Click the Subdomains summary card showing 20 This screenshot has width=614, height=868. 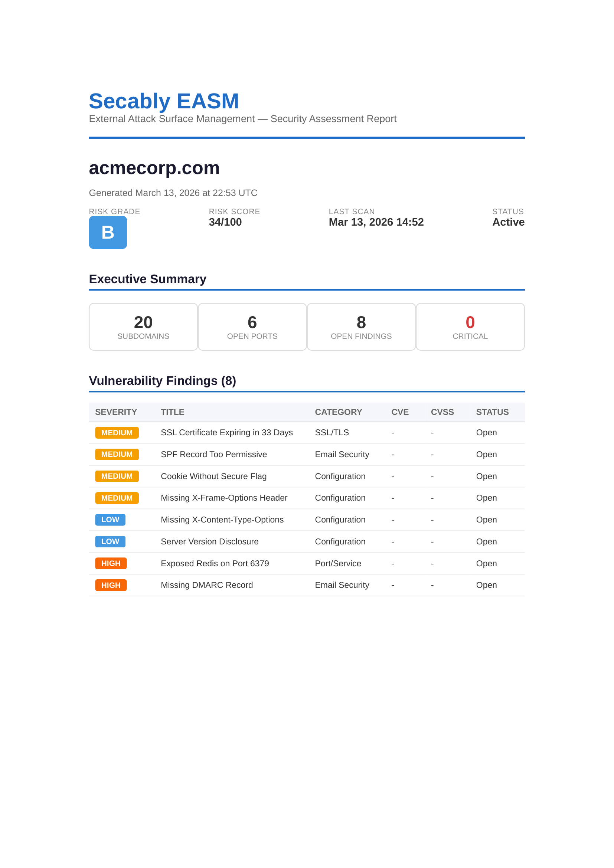pyautogui.click(x=143, y=326)
